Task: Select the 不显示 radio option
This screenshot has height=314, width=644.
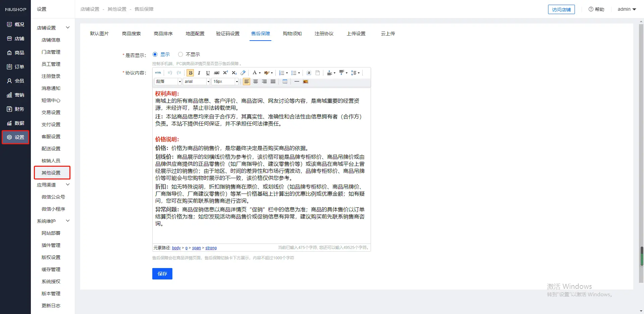Action: click(x=180, y=54)
